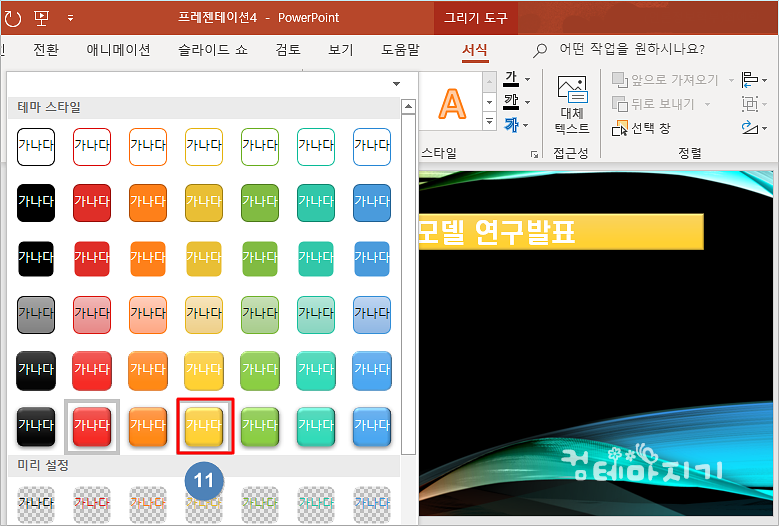
Task: Click the Rotate objects icon
Action: click(750, 128)
